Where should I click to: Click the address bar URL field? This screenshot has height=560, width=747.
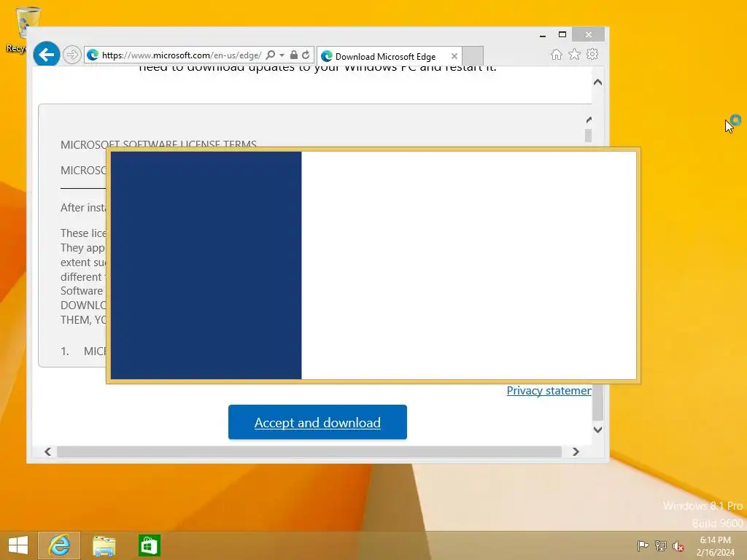[181, 55]
